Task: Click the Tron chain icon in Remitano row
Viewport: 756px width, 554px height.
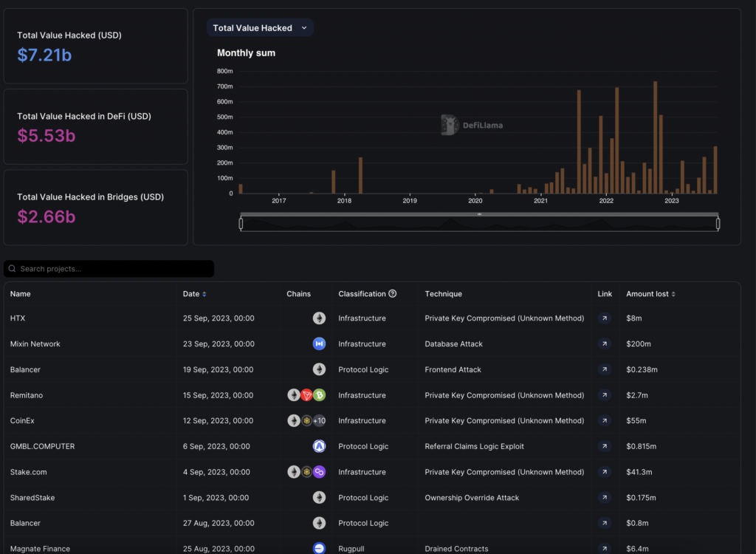Action: point(306,394)
